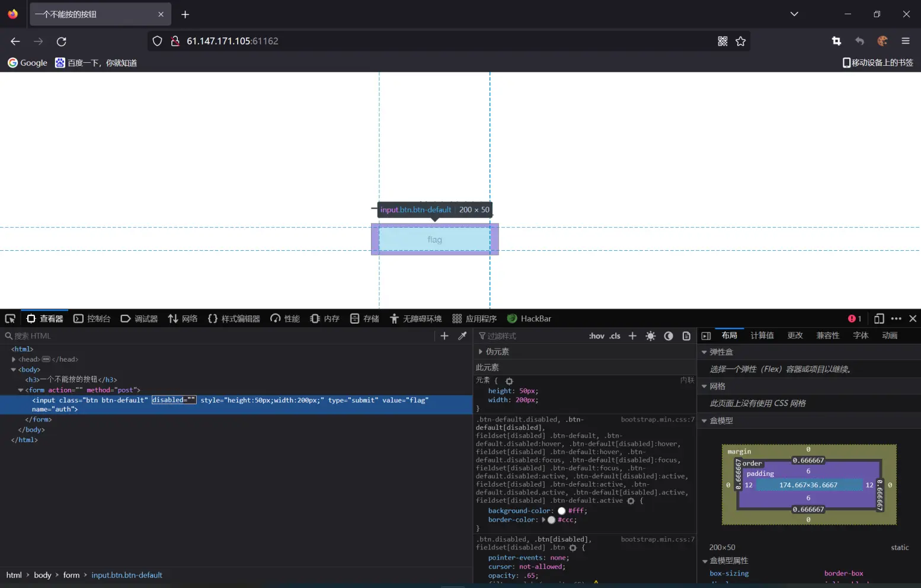The height and width of the screenshot is (588, 921).
Task: Toggle light color scheme simulation
Action: click(650, 336)
